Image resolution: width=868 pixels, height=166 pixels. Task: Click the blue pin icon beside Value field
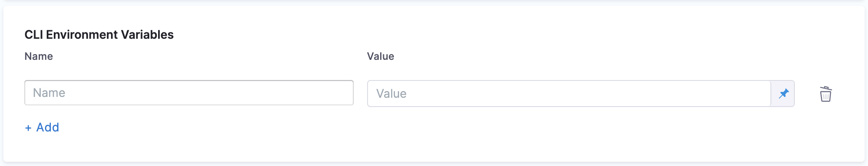click(x=783, y=94)
